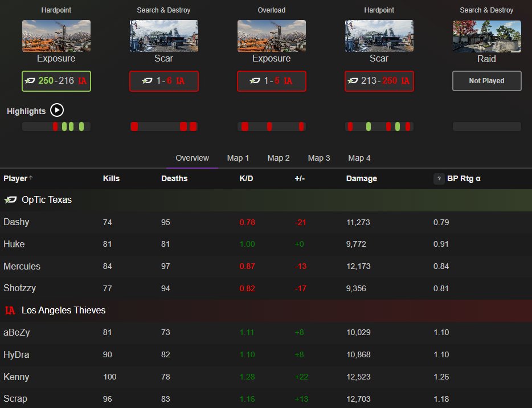Select Scrap's 12,703 damage value
Screen dimensions: 532x408
coord(358,399)
